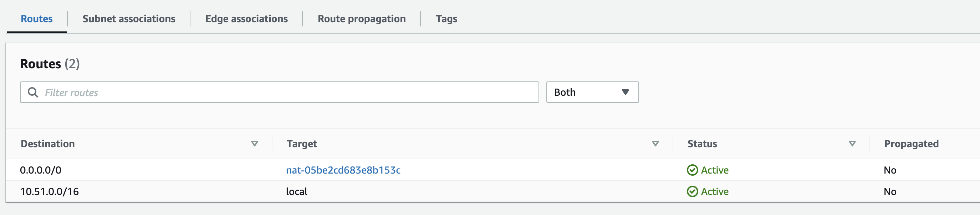This screenshot has height=215, width=980.
Task: Click the Target column sort triangle
Action: click(655, 144)
